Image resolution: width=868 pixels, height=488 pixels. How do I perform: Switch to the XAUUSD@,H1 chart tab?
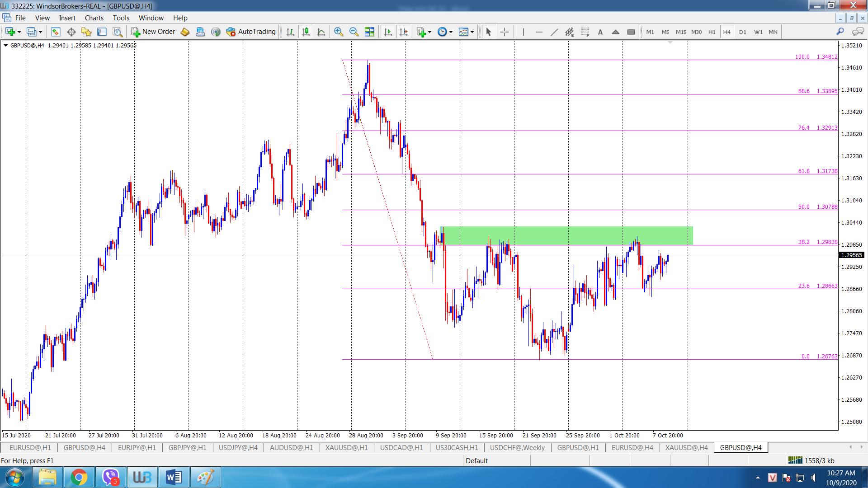pos(346,447)
